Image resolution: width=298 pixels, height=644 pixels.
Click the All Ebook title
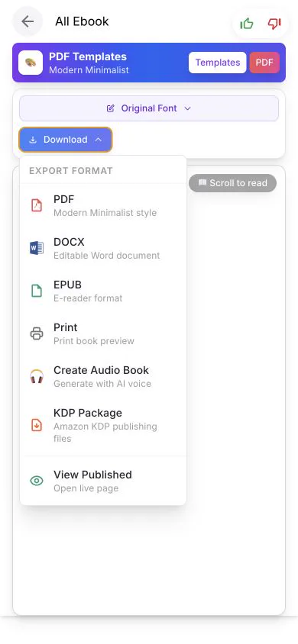pos(82,21)
